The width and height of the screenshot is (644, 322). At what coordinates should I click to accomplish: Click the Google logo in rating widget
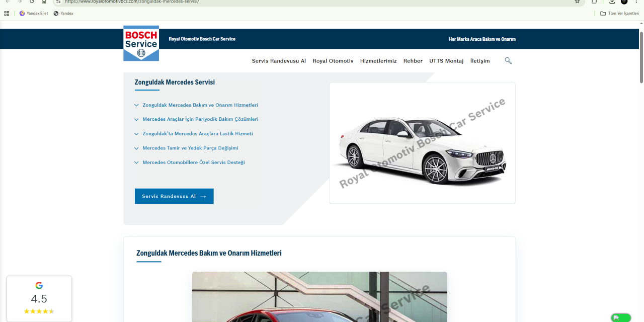[39, 285]
